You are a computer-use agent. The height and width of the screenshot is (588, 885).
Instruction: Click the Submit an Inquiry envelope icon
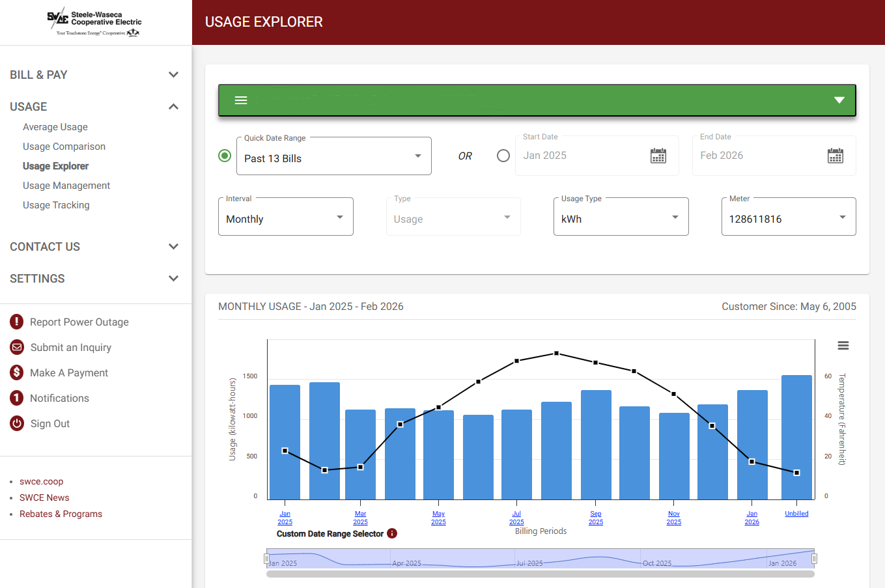tap(16, 347)
